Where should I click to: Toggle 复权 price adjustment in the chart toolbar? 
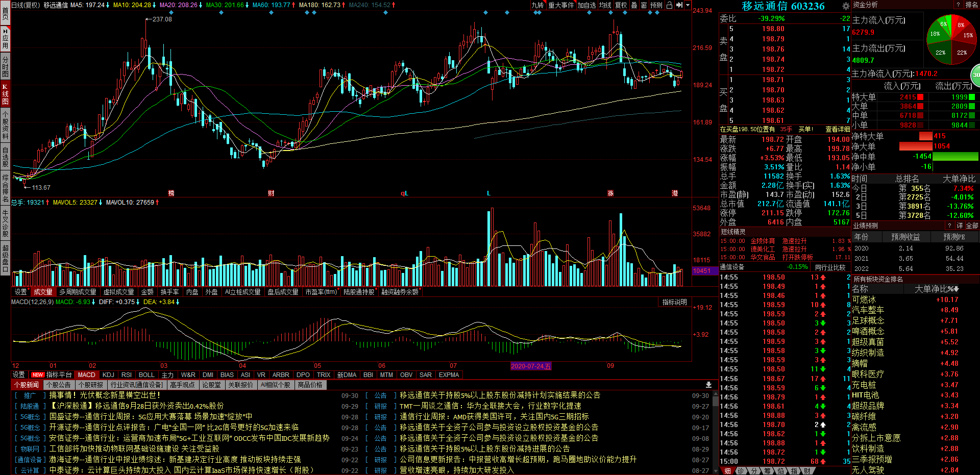tap(621, 5)
